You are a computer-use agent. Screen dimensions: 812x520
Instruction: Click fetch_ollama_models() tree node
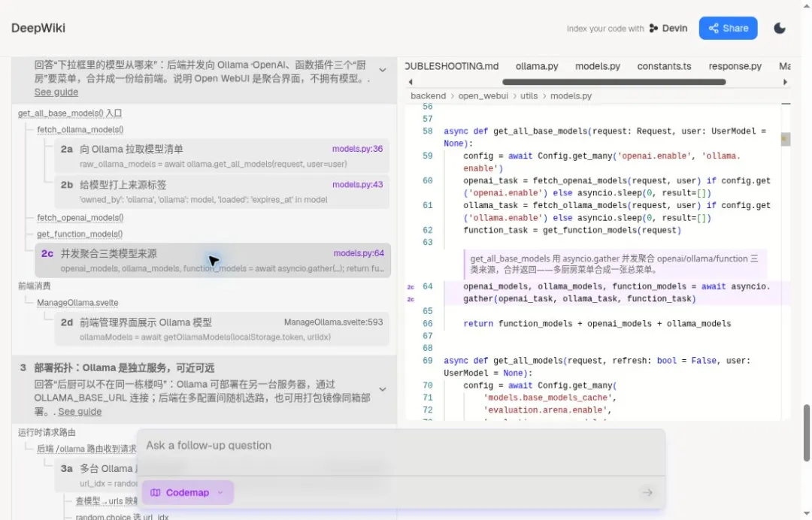80,129
